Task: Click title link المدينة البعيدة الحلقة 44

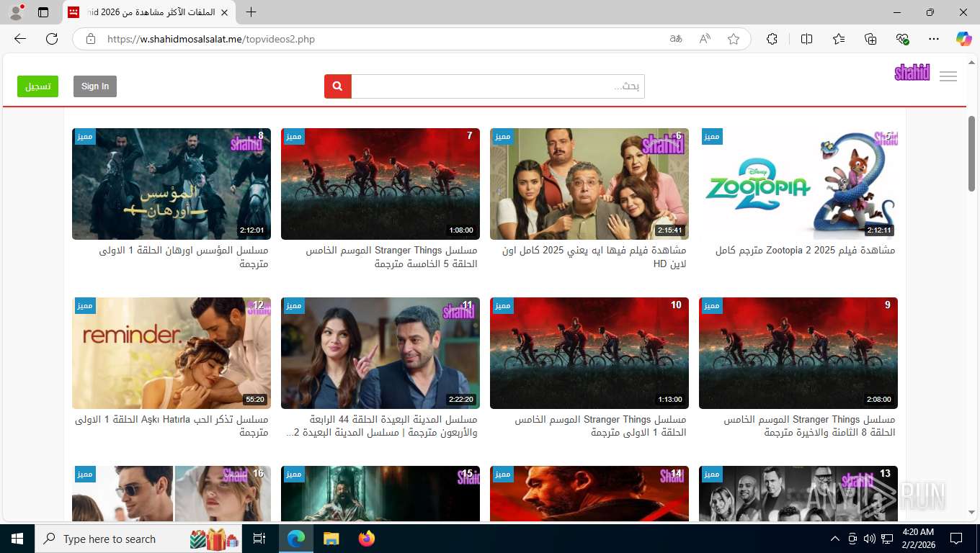Action: pos(382,426)
